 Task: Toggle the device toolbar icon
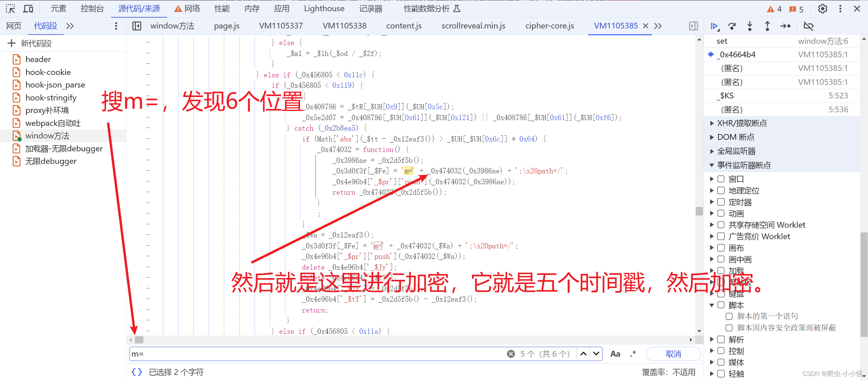(28, 9)
